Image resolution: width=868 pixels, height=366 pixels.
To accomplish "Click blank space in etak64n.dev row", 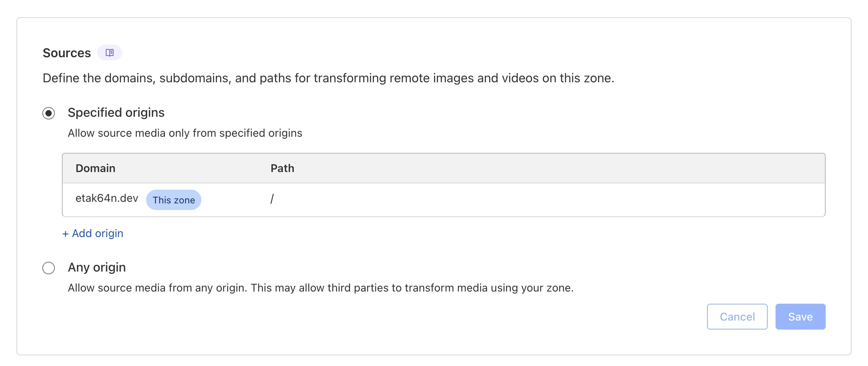I will [x=548, y=200].
